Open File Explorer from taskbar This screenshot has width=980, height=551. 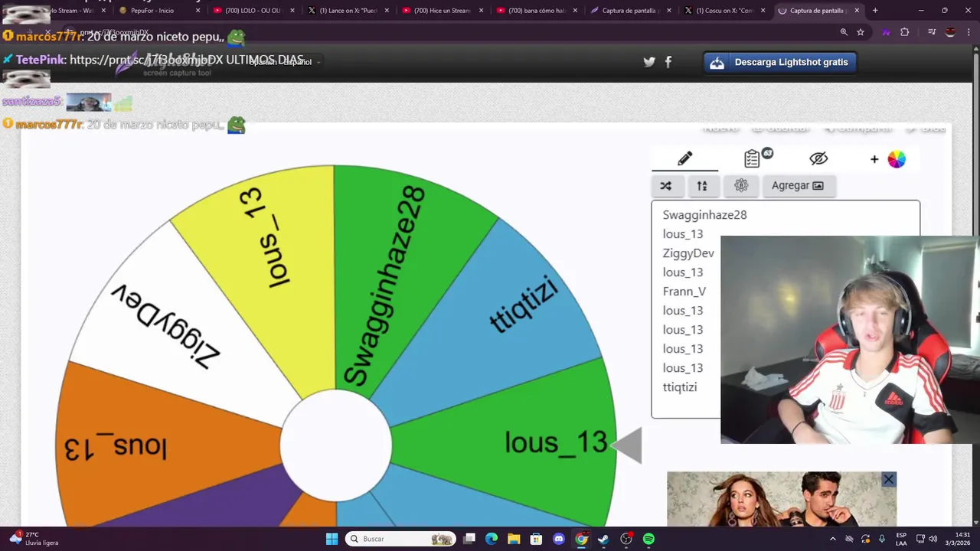point(514,539)
